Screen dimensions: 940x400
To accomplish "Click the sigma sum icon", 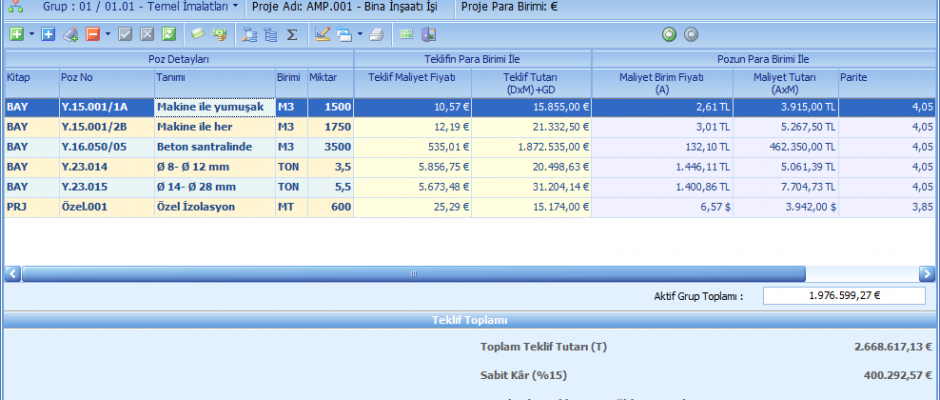I will 292,34.
